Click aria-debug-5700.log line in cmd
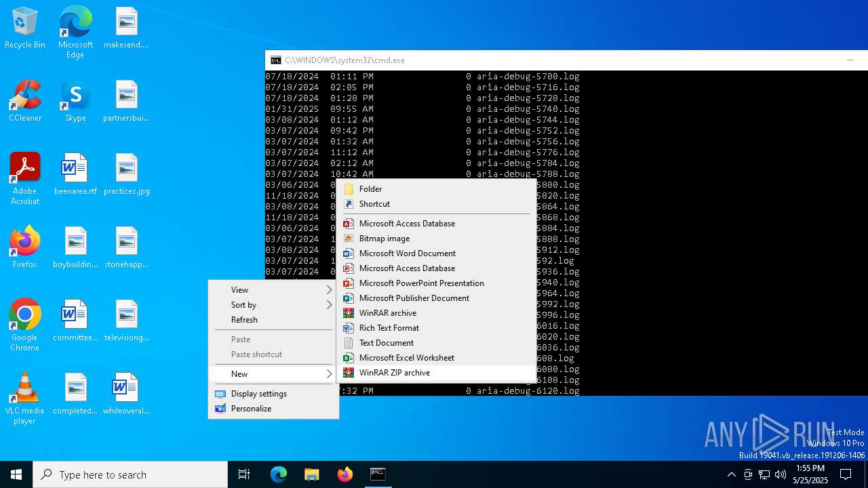The height and width of the screenshot is (488, 868). point(422,77)
